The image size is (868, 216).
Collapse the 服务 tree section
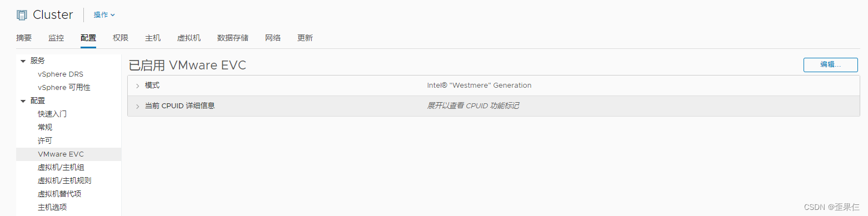point(23,61)
